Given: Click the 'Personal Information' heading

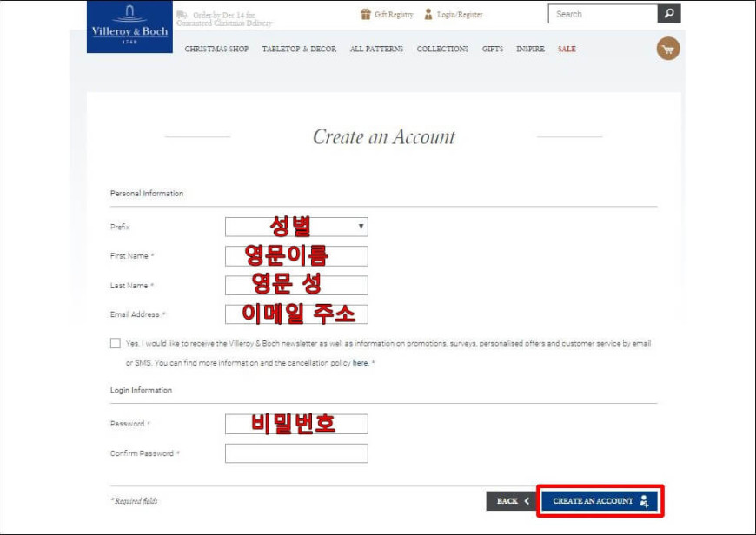Looking at the screenshot, I should pyautogui.click(x=147, y=194).
